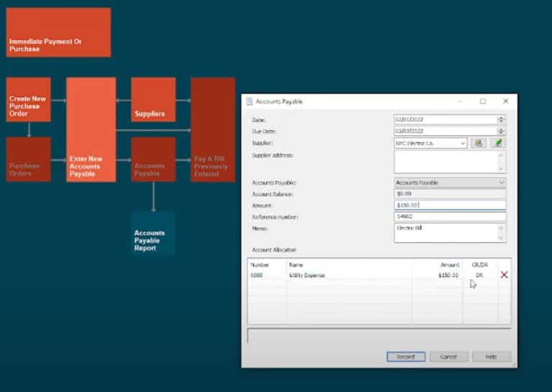Toggle the DR value in CR/DR column

click(479, 275)
